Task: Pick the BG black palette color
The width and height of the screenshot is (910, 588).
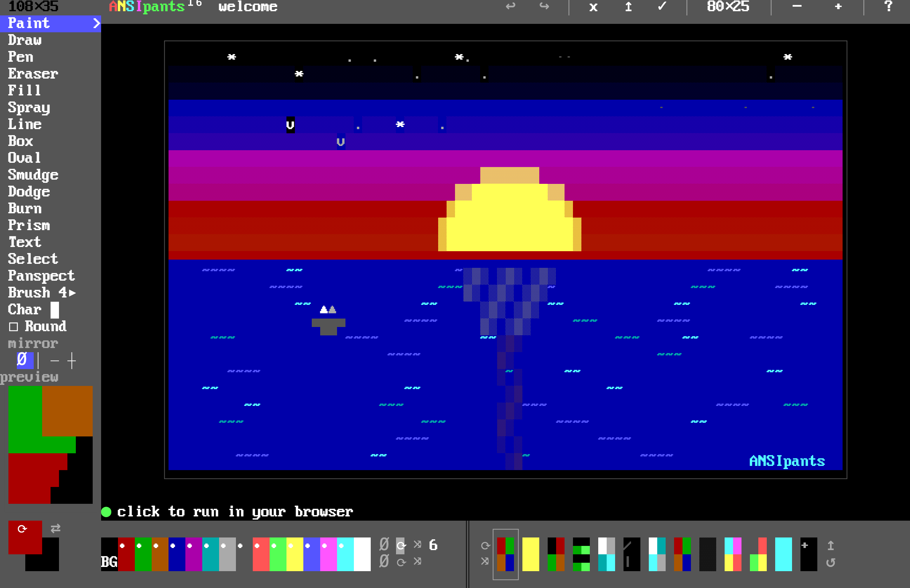Action: [109, 554]
